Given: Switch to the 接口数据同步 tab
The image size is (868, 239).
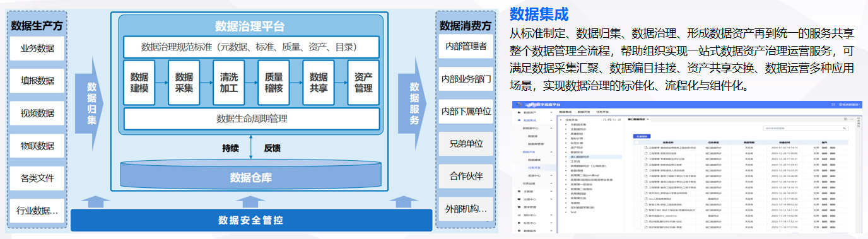Looking at the screenshot, I should 636,119.
